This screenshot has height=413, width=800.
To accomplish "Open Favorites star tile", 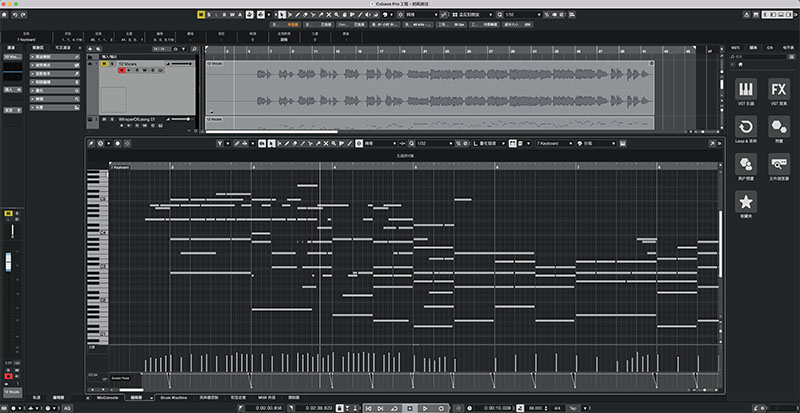I will (x=746, y=202).
